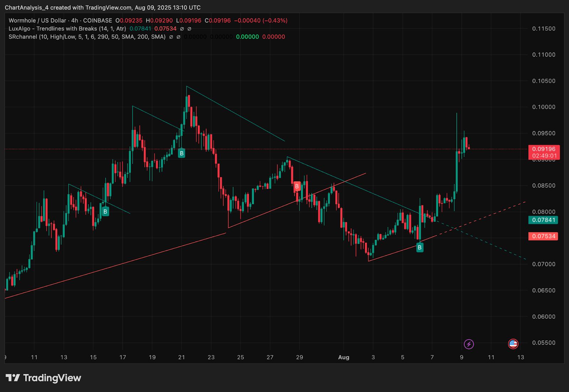Click the red 0.07534 price label

click(x=543, y=236)
